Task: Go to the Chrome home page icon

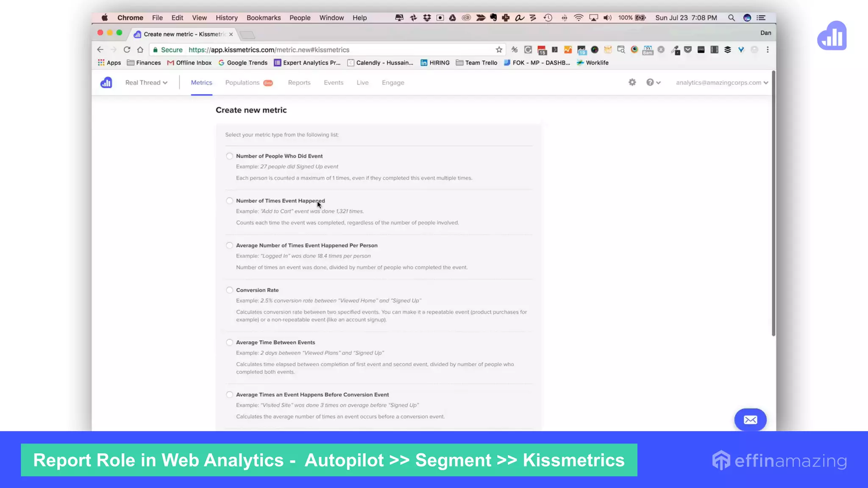Action: pyautogui.click(x=140, y=50)
